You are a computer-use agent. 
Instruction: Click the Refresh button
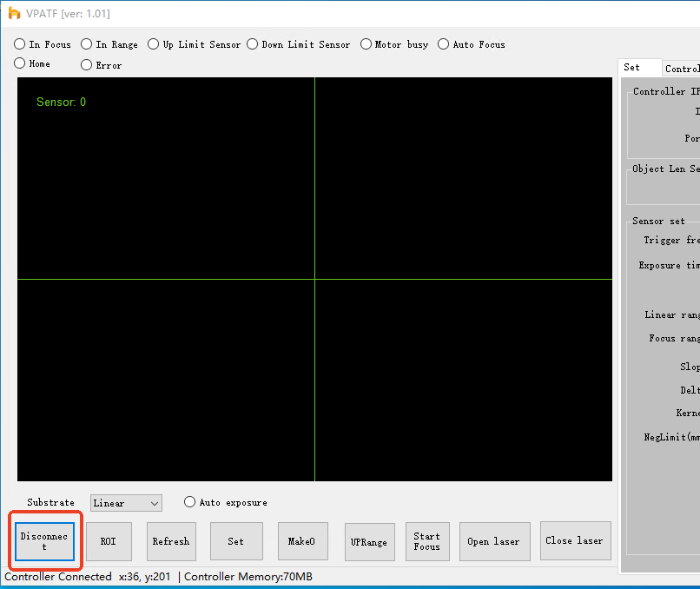point(170,541)
